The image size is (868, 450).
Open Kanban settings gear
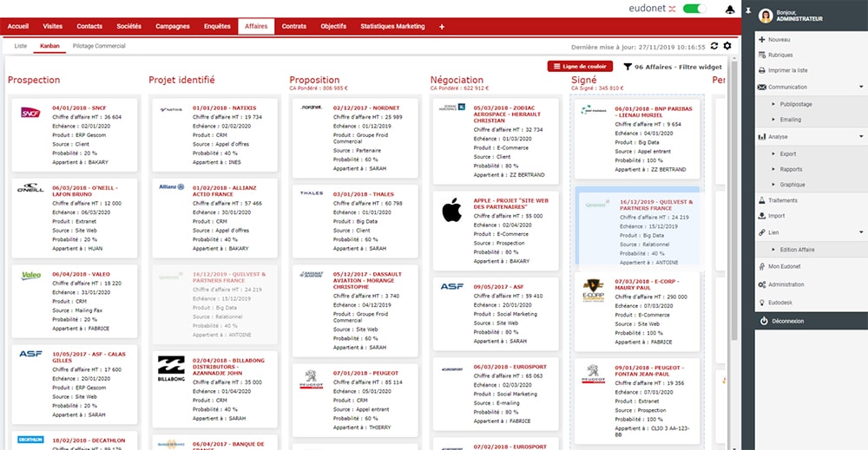tap(727, 46)
